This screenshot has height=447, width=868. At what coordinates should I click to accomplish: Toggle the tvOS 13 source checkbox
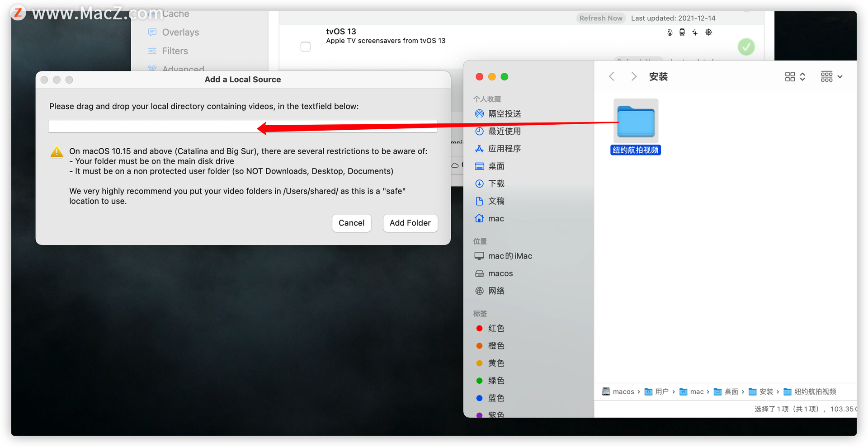click(x=306, y=47)
